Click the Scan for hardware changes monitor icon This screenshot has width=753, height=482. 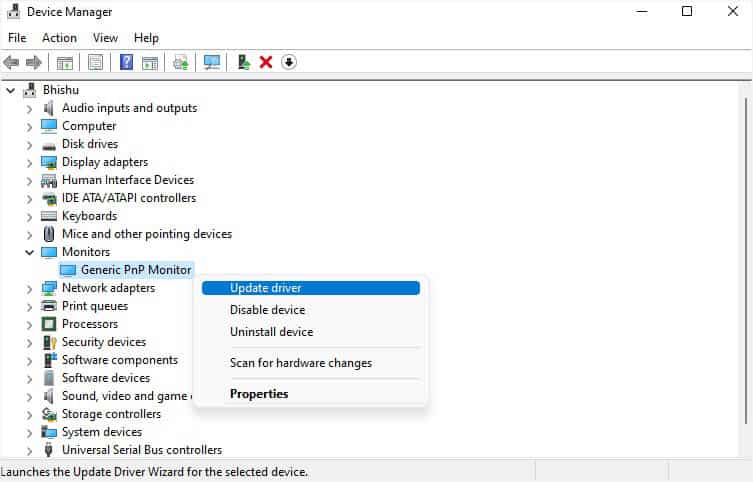click(212, 62)
